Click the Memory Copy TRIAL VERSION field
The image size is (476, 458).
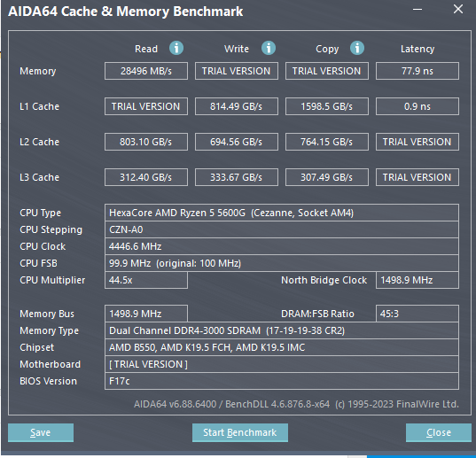click(x=327, y=71)
